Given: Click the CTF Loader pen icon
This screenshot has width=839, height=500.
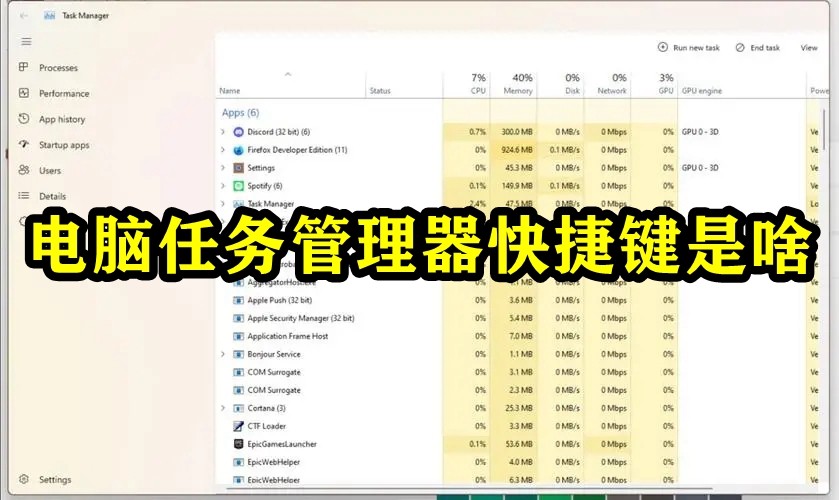Looking at the screenshot, I should pyautogui.click(x=239, y=426).
